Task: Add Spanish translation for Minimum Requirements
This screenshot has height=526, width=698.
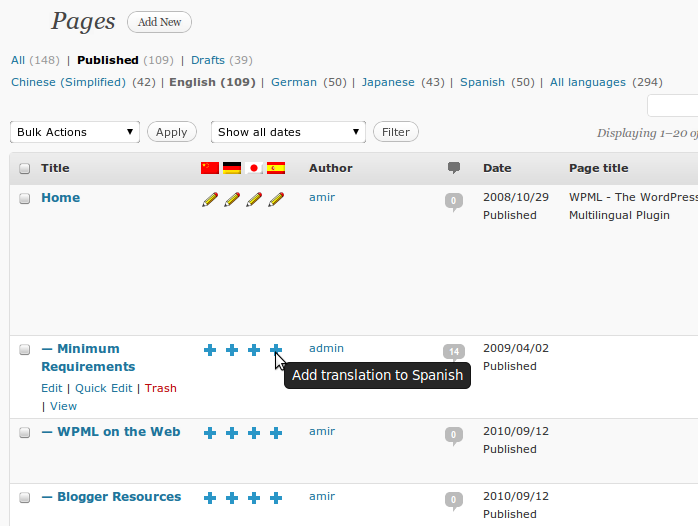Action: point(276,349)
